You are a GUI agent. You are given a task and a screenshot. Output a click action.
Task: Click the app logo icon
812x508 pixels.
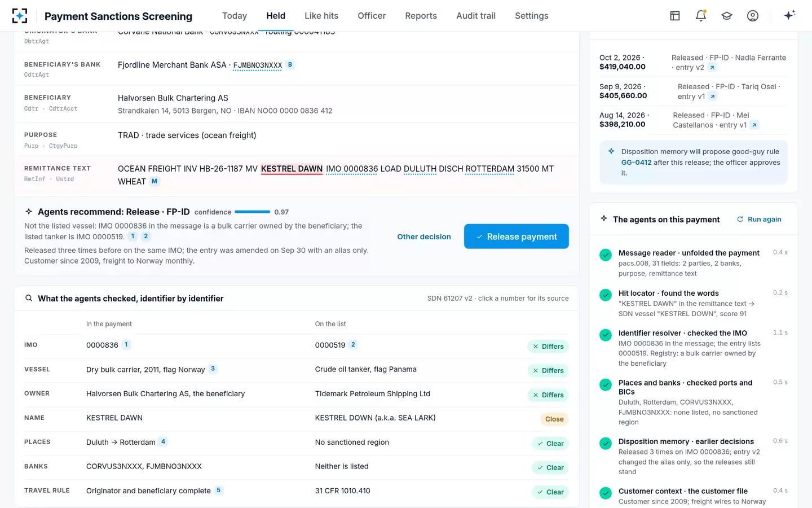click(20, 16)
